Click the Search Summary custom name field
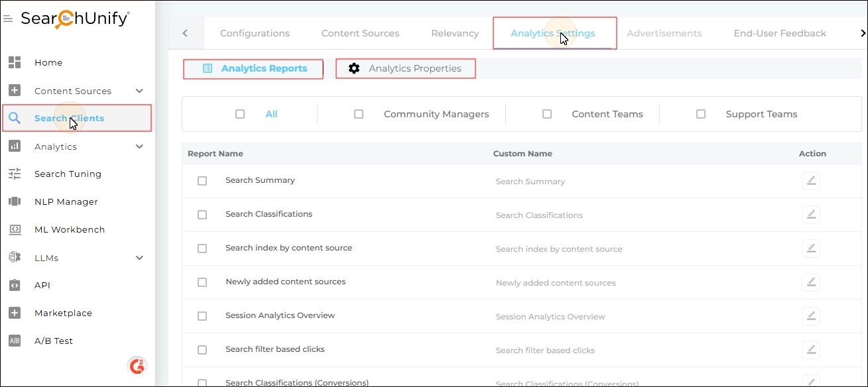 (530, 182)
